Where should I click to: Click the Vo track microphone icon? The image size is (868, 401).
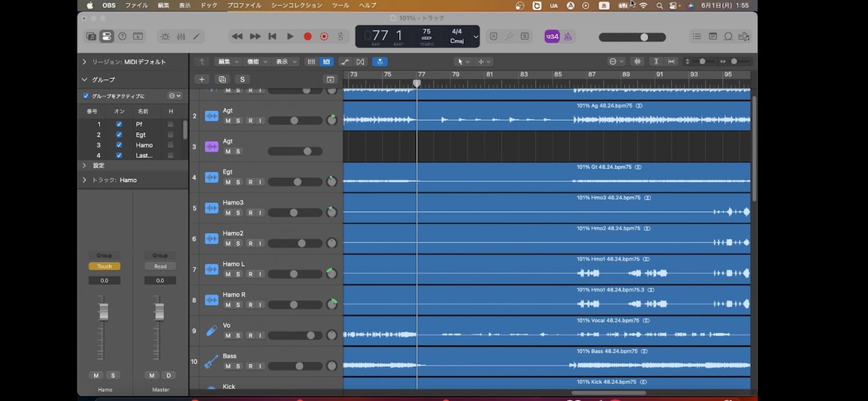211,331
